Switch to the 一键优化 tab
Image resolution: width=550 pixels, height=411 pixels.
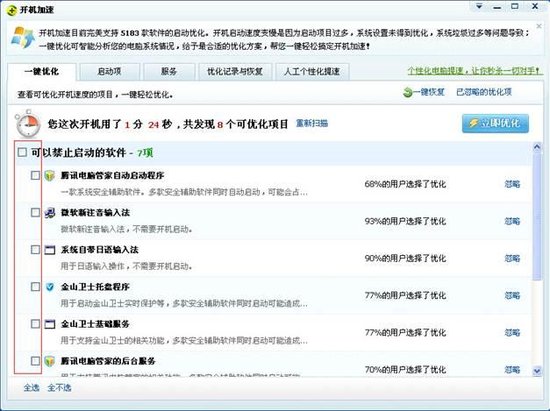[41, 72]
